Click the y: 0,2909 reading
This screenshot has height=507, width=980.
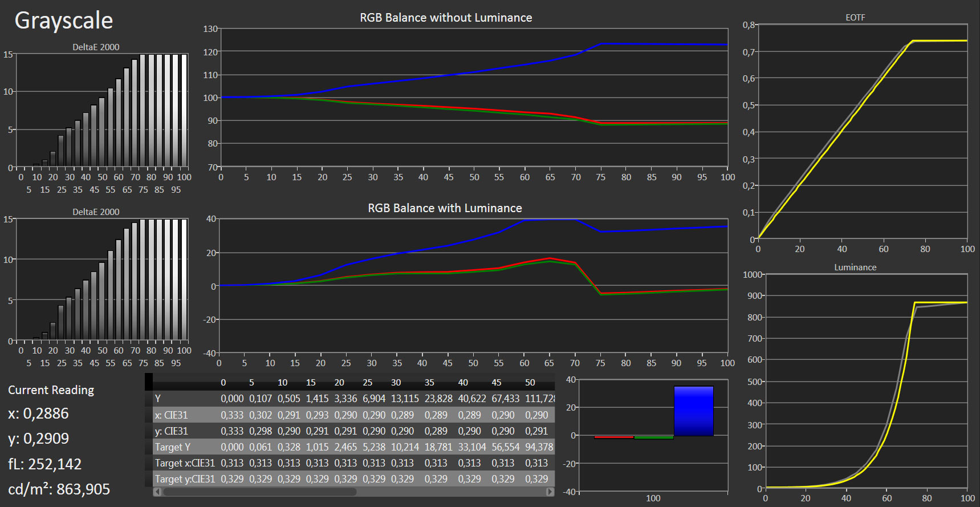pyautogui.click(x=38, y=439)
